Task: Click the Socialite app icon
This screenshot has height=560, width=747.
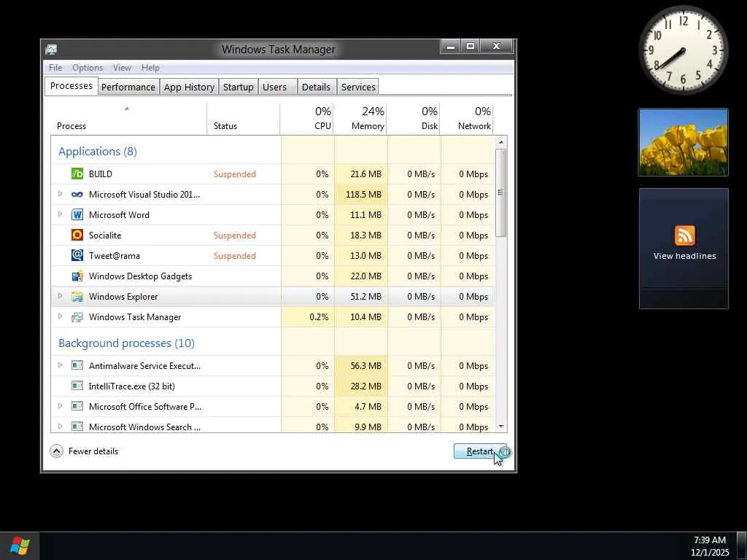Action: (x=77, y=235)
